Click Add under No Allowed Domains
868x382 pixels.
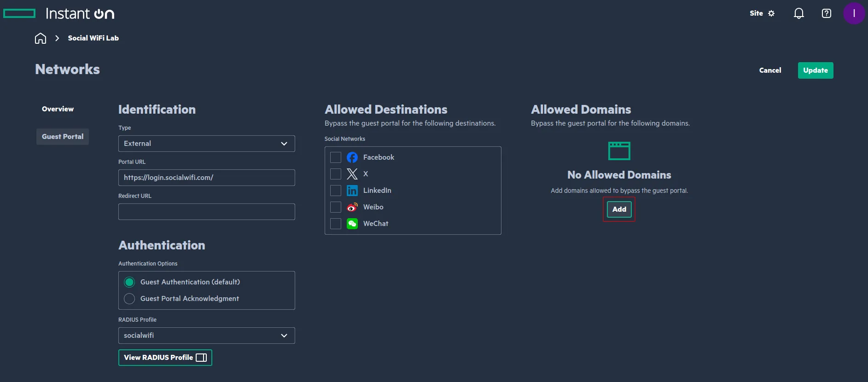[x=619, y=209]
